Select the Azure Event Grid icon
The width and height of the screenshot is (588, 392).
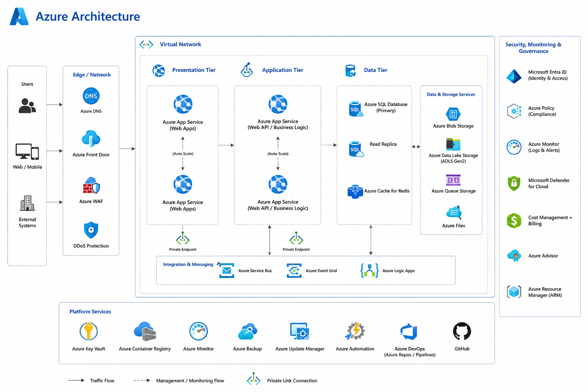[294, 270]
